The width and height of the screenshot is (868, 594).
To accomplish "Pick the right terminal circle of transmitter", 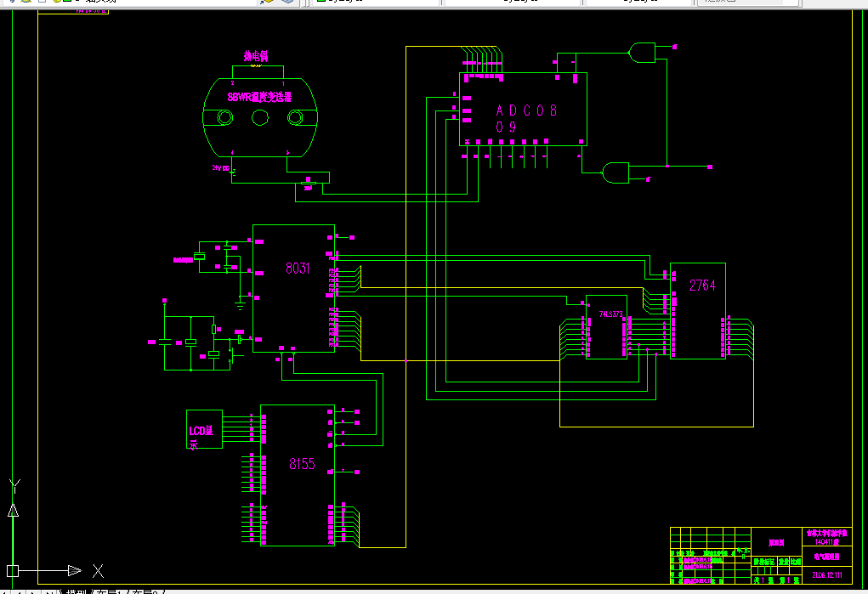I will pos(295,117).
